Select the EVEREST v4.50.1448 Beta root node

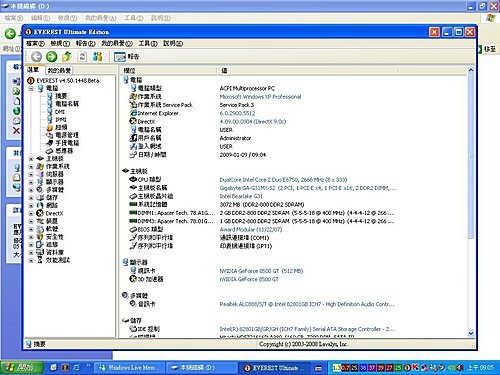point(63,81)
